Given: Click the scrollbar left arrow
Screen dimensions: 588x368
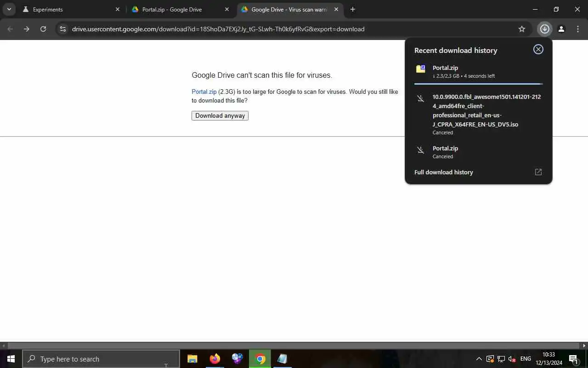Looking at the screenshot, I should pos(3,345).
